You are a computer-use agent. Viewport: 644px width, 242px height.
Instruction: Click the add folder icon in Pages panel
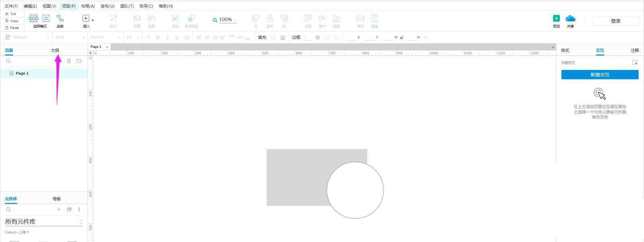[x=79, y=61]
